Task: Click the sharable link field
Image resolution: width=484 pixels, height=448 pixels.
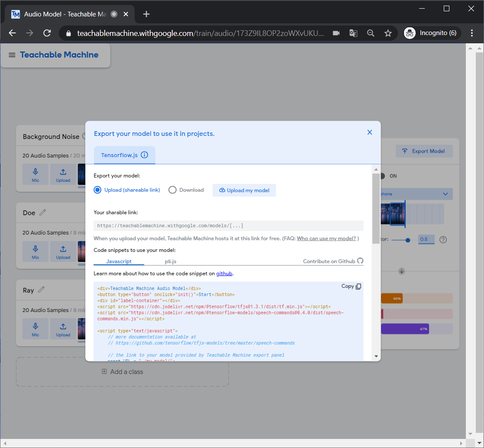Action: pos(228,226)
